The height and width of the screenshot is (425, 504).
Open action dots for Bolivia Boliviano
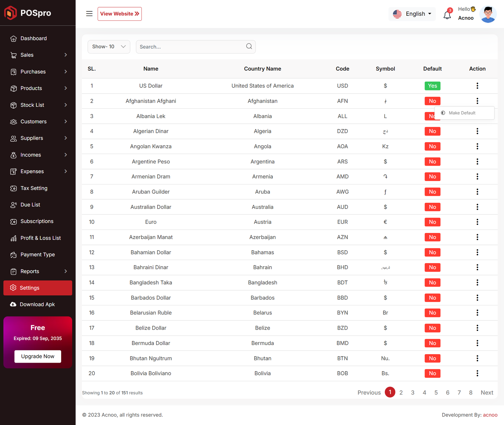(x=477, y=373)
